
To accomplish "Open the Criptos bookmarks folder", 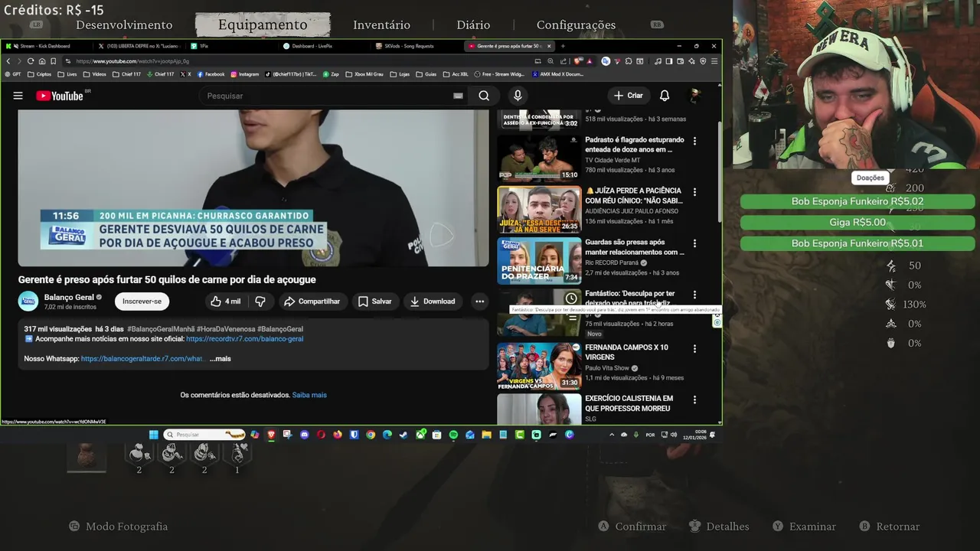I will [40, 74].
